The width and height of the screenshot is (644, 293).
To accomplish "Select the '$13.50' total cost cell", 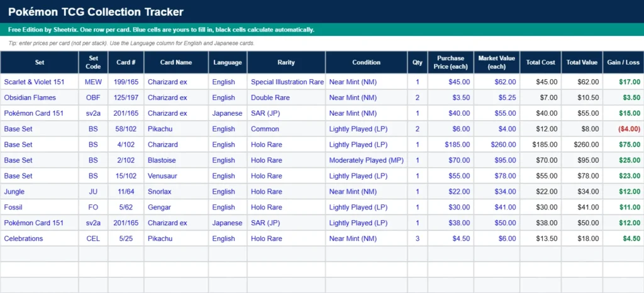I will 540,238.
